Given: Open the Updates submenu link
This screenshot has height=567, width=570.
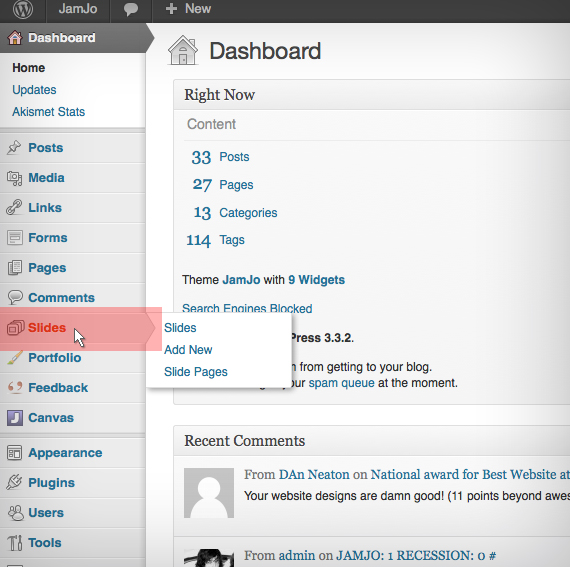Looking at the screenshot, I should [34, 90].
